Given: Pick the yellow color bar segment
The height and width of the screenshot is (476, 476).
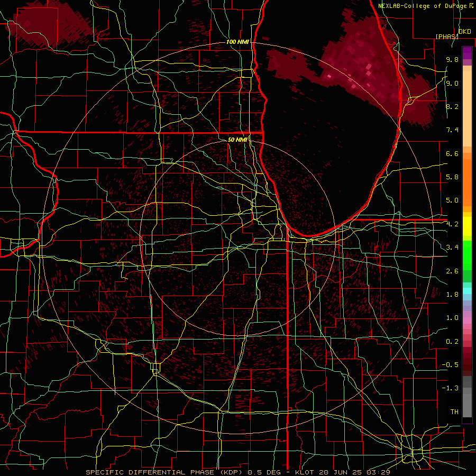Looking at the screenshot, I should [467, 226].
